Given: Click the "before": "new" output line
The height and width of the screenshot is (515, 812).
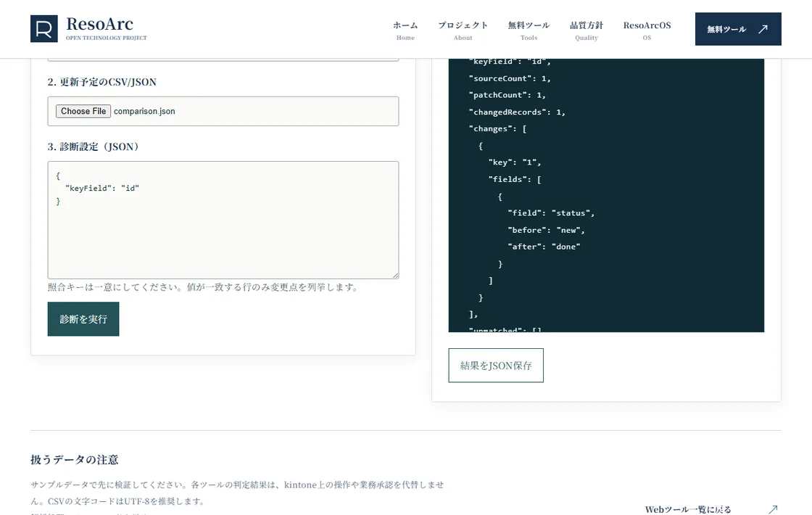Looking at the screenshot, I should click(x=547, y=230).
